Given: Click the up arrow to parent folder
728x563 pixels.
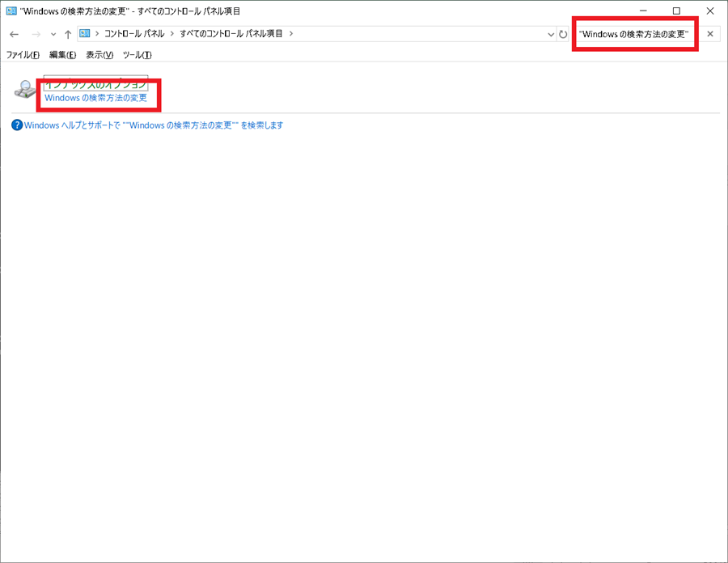Looking at the screenshot, I should click(x=68, y=33).
